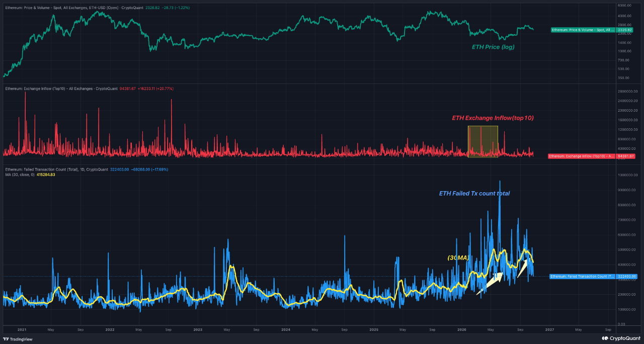Select the ETH Exchange Inflow(top10) text annotation
The height and width of the screenshot is (344, 644).
(493, 118)
